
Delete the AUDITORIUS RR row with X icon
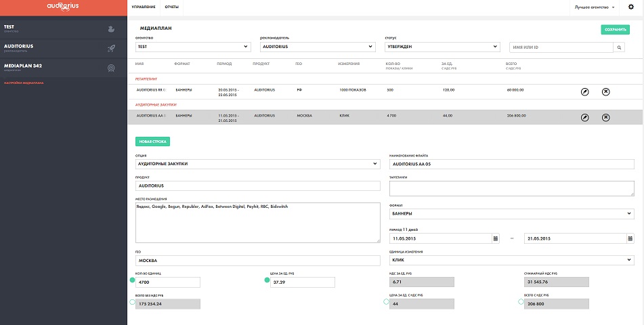(605, 91)
